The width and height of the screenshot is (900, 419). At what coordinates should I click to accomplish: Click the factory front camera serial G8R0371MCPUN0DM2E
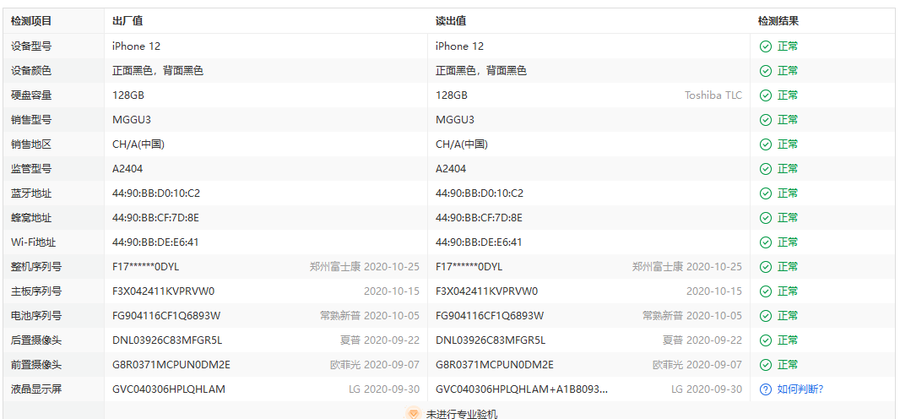point(171,365)
